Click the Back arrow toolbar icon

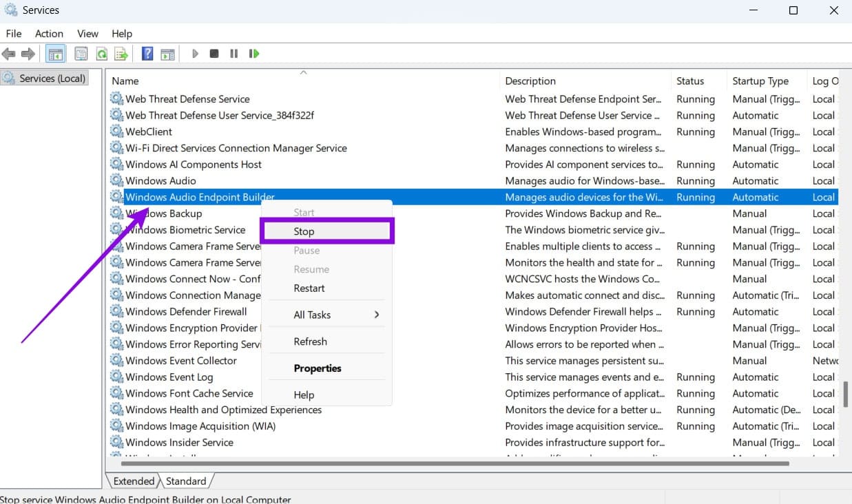point(8,54)
